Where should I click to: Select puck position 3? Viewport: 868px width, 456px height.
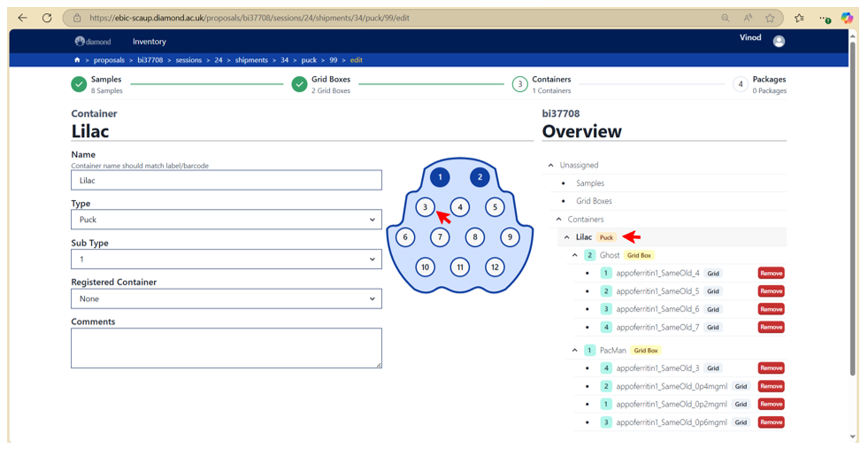point(425,207)
